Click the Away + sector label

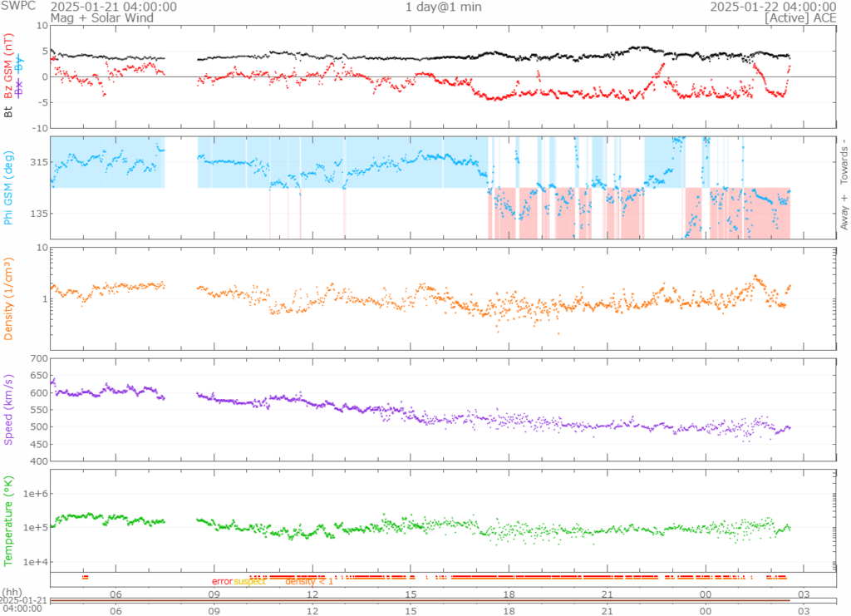pyautogui.click(x=844, y=213)
